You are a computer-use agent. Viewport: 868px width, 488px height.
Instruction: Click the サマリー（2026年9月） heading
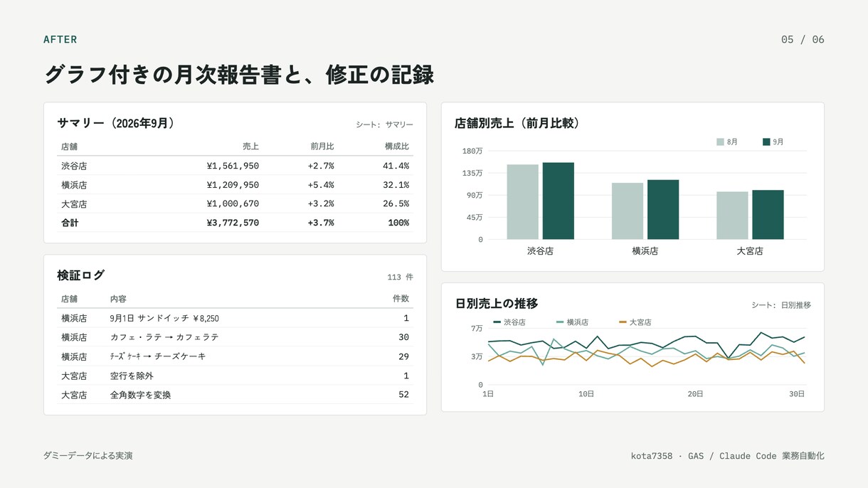click(x=116, y=123)
